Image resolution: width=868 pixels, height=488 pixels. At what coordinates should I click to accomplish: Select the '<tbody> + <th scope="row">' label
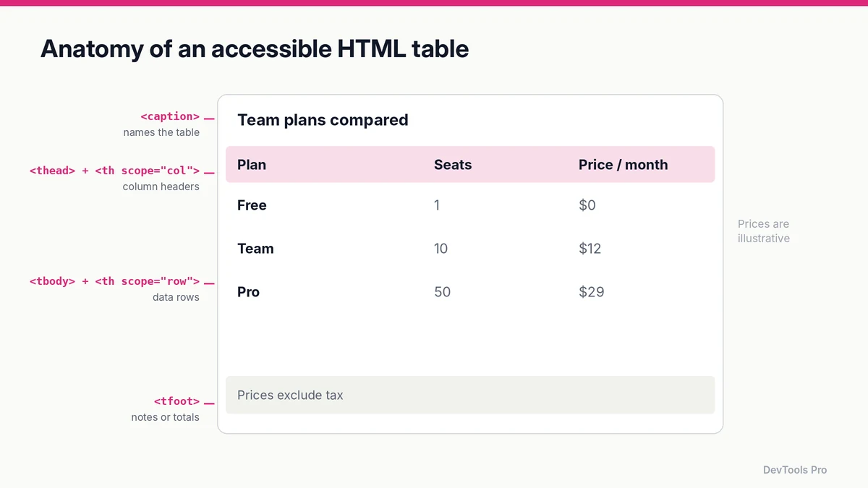coord(114,281)
